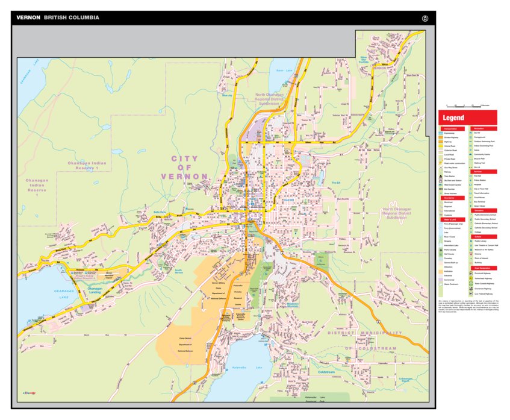Screen dimensions: 510x420
Task: Click the Expressway color swatch in legend
Action: coord(441,133)
